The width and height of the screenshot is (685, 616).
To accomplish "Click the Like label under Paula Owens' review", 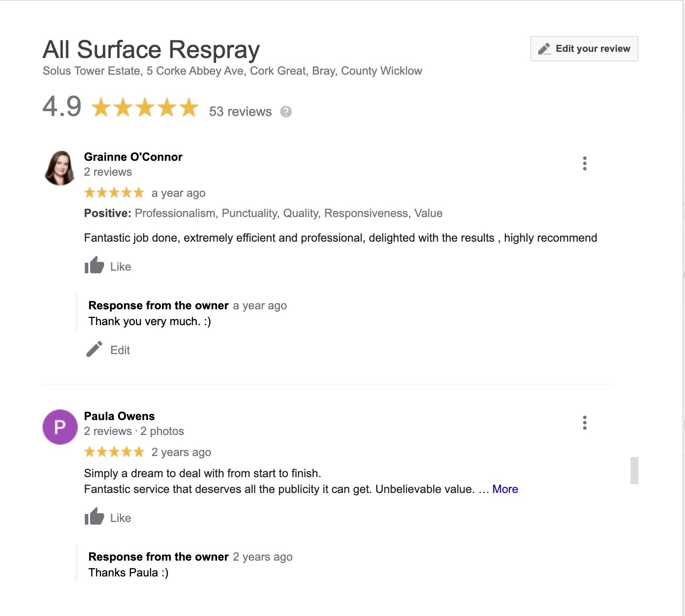I will [x=120, y=518].
